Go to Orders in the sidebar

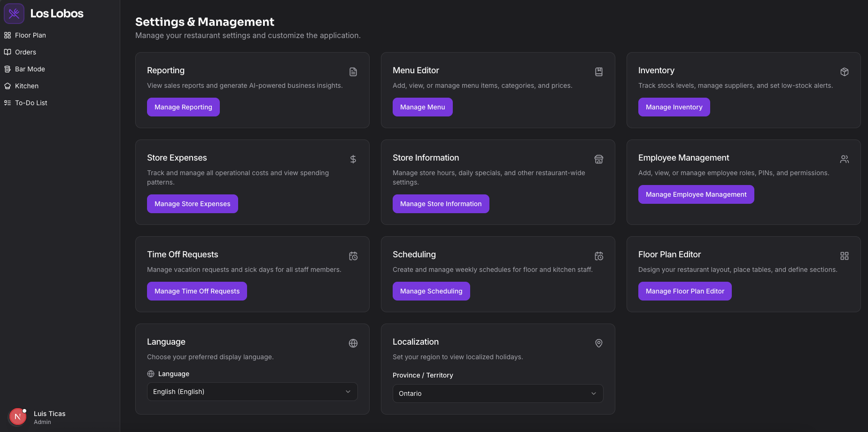(25, 52)
